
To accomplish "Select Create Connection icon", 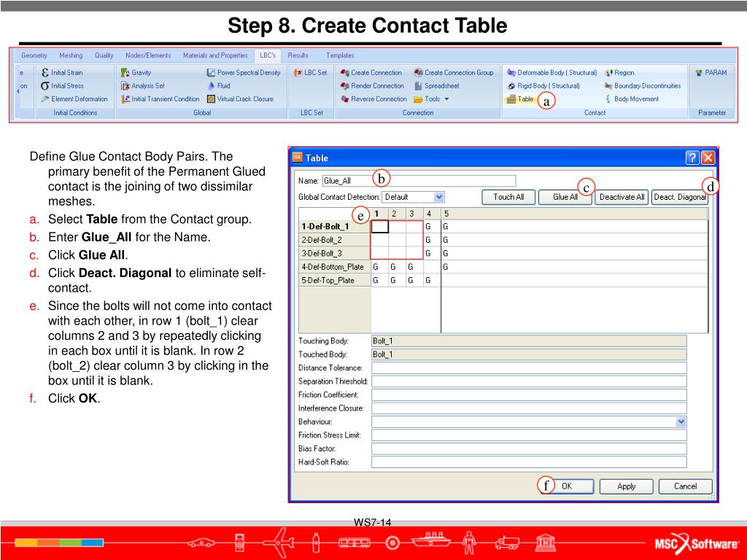I will pos(345,72).
